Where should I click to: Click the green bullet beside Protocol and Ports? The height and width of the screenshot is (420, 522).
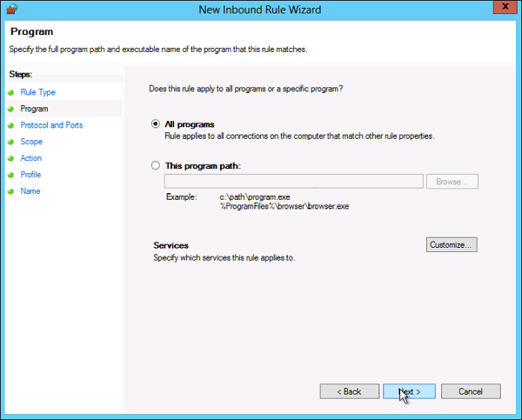coord(10,125)
